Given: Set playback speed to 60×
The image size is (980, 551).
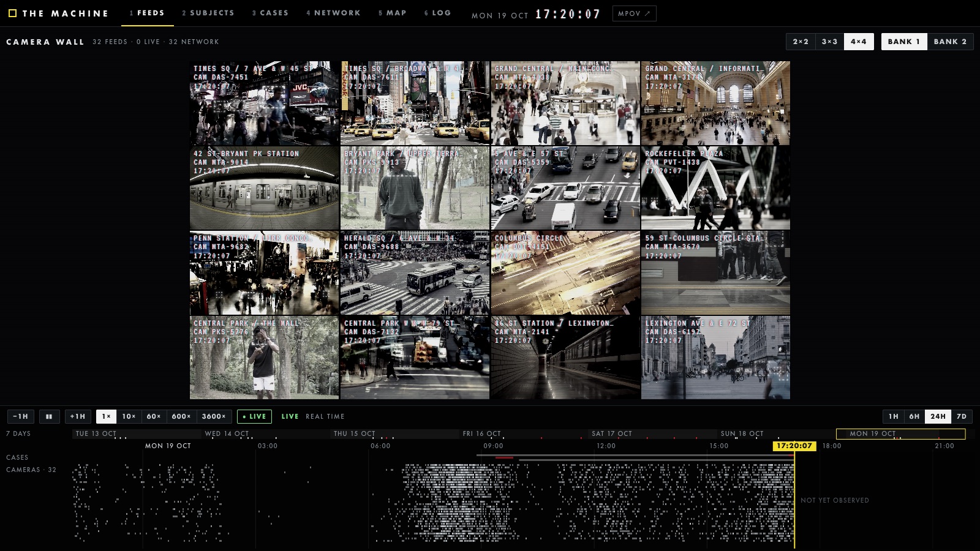Looking at the screenshot, I should click(154, 416).
